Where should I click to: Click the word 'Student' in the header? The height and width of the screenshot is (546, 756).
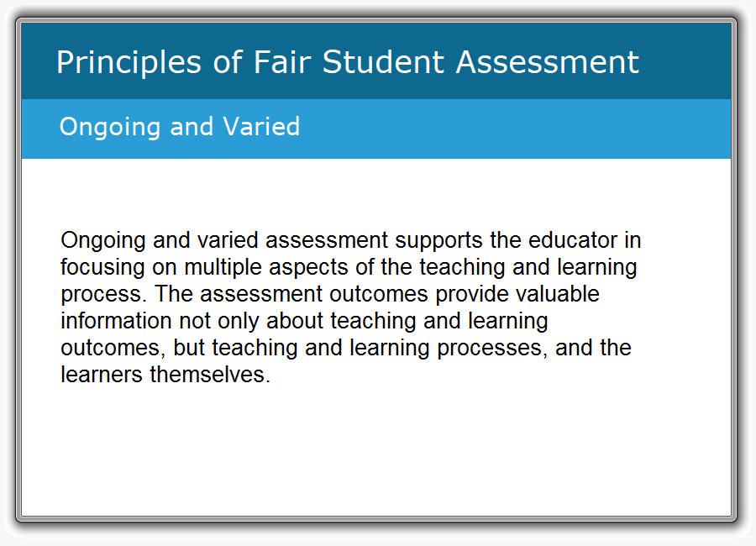click(383, 62)
